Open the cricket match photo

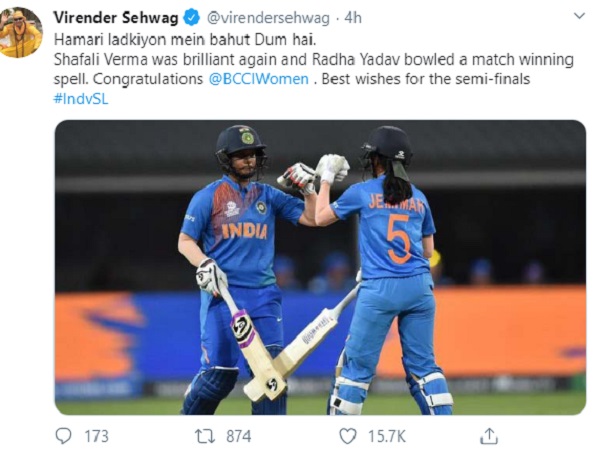coord(320,267)
